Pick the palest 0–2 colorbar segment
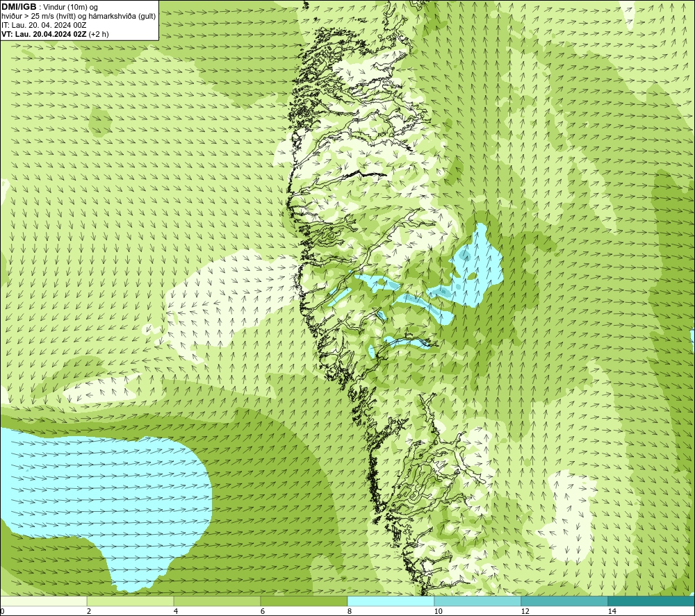 tap(43, 601)
